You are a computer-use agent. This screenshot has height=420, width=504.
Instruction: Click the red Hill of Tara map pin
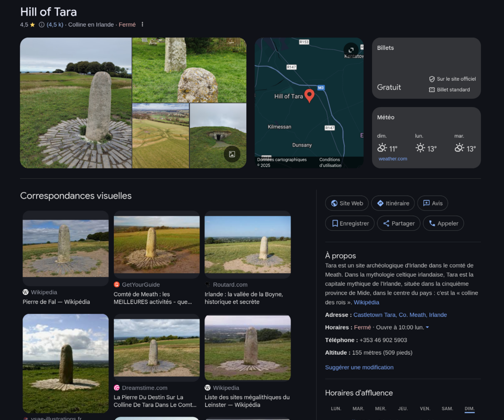click(310, 96)
